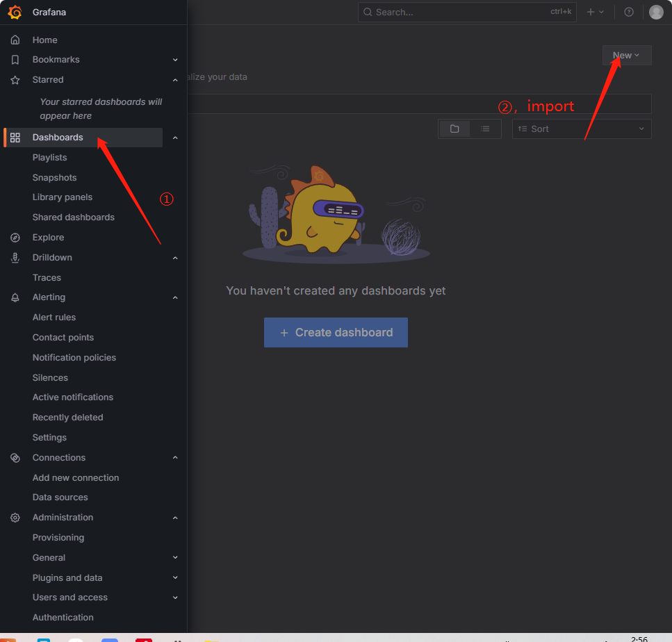Switch to list view in dashboard browser

[x=485, y=129]
